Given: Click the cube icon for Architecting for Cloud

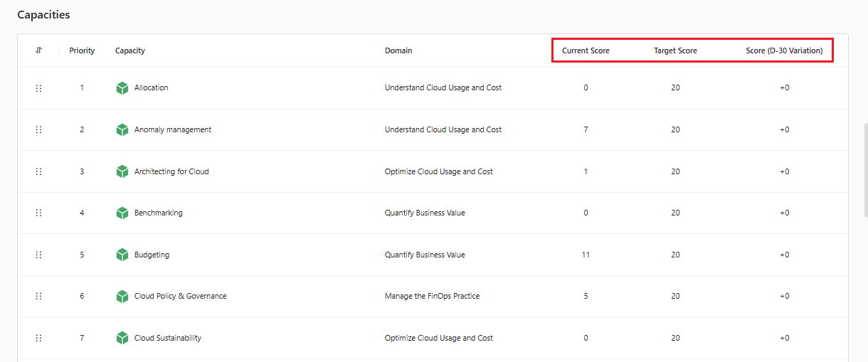Looking at the screenshot, I should [x=122, y=171].
